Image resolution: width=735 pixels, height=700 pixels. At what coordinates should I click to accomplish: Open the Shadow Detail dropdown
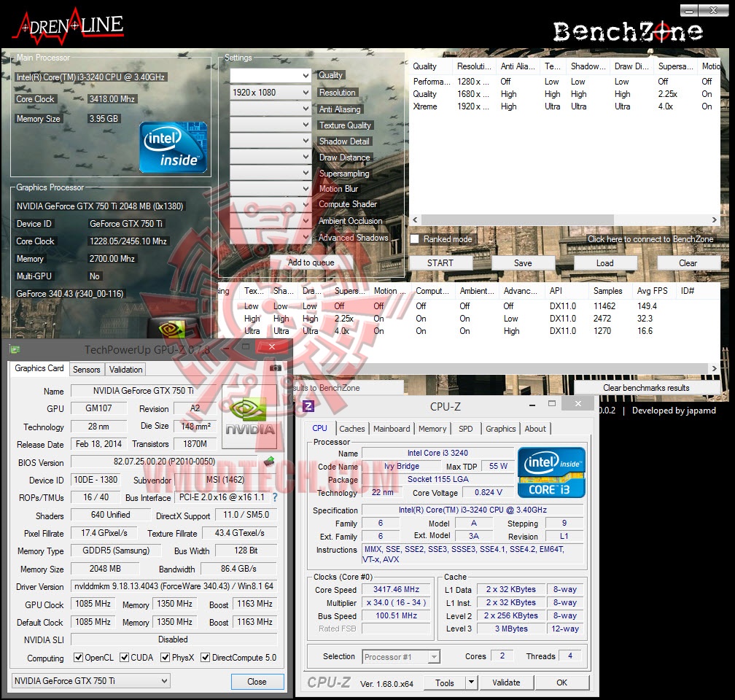tap(271, 141)
